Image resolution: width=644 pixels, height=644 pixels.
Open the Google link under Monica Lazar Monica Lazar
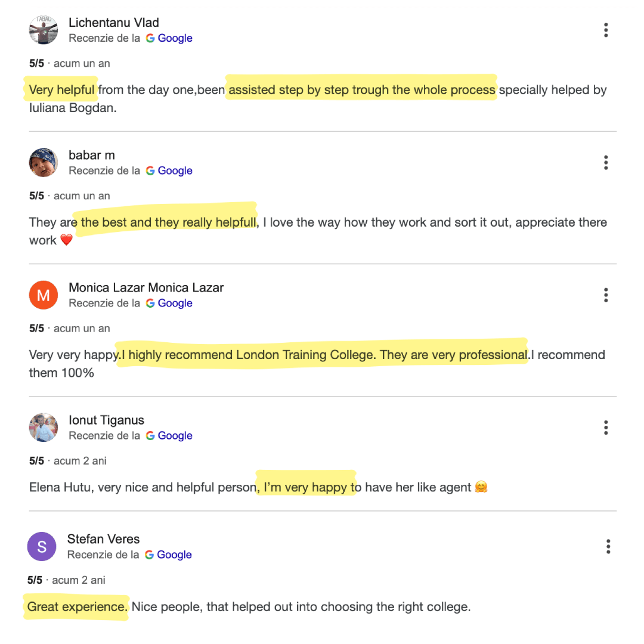(x=169, y=303)
